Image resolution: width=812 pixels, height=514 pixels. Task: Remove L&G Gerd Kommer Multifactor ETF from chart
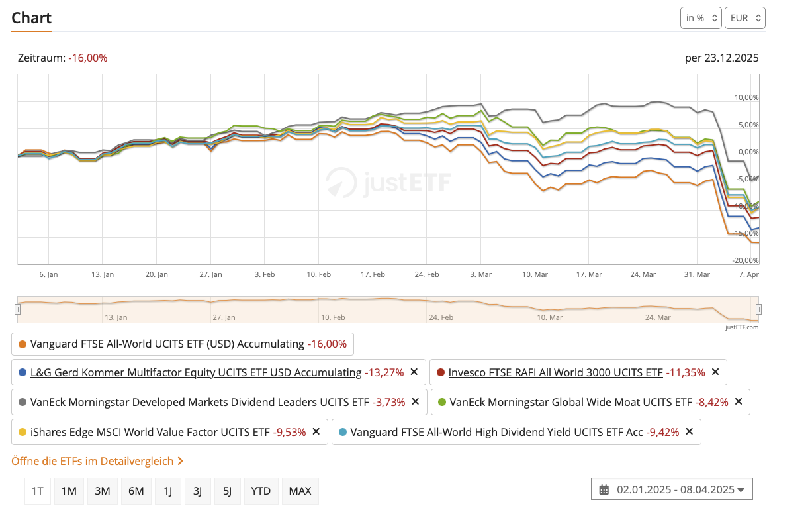414,372
